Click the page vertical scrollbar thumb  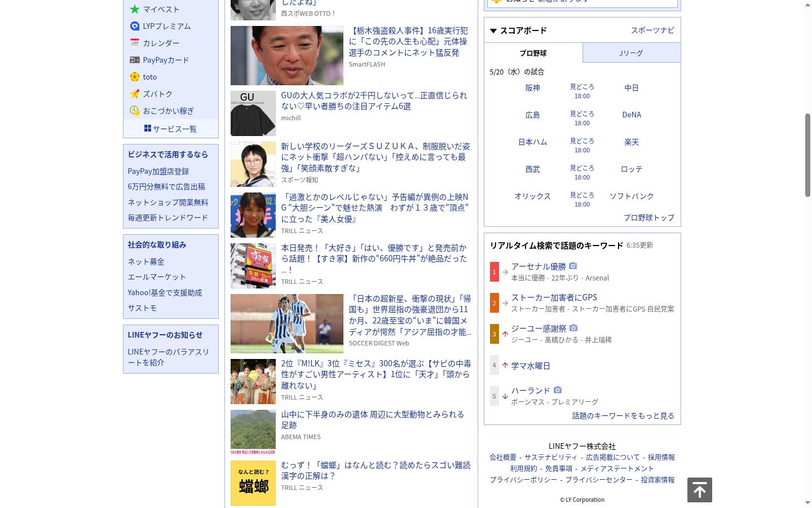pyautogui.click(x=807, y=155)
